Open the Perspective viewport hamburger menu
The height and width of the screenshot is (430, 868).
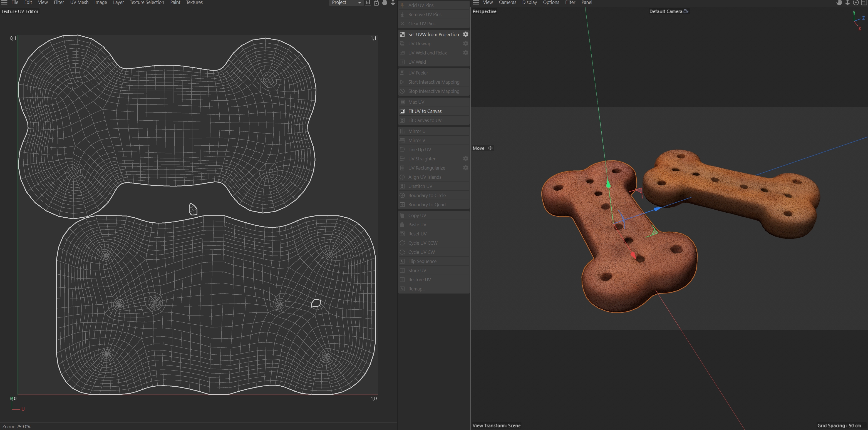476,3
